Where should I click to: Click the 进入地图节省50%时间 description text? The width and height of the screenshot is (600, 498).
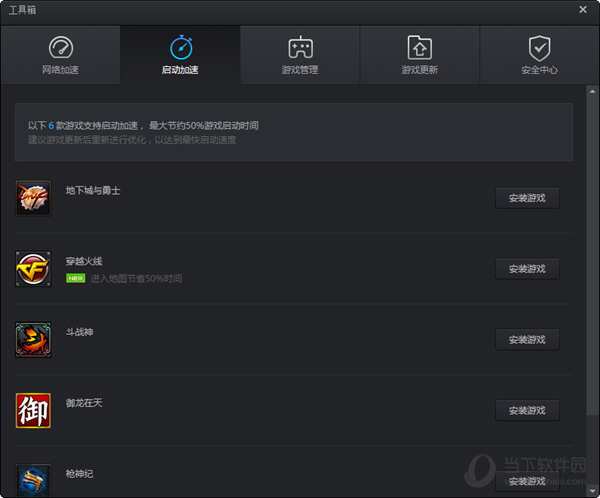coord(136,278)
